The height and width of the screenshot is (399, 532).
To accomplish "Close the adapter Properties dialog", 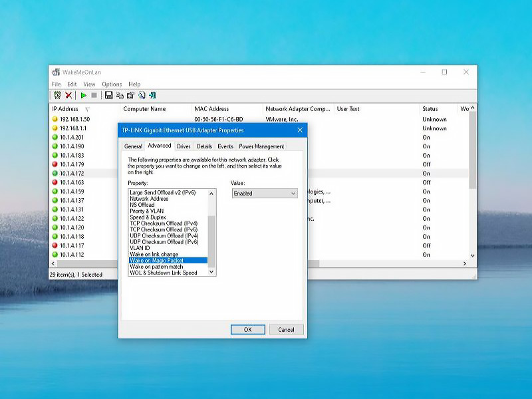I will 299,130.
